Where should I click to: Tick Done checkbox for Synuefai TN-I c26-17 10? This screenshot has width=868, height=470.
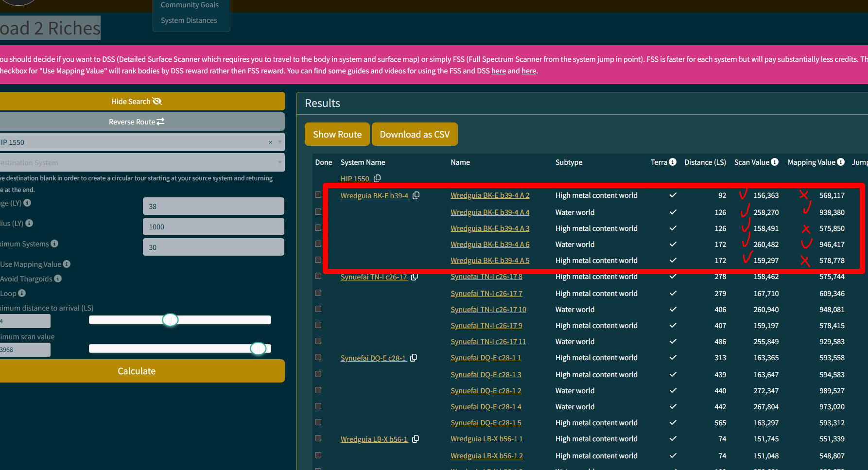pos(318,309)
